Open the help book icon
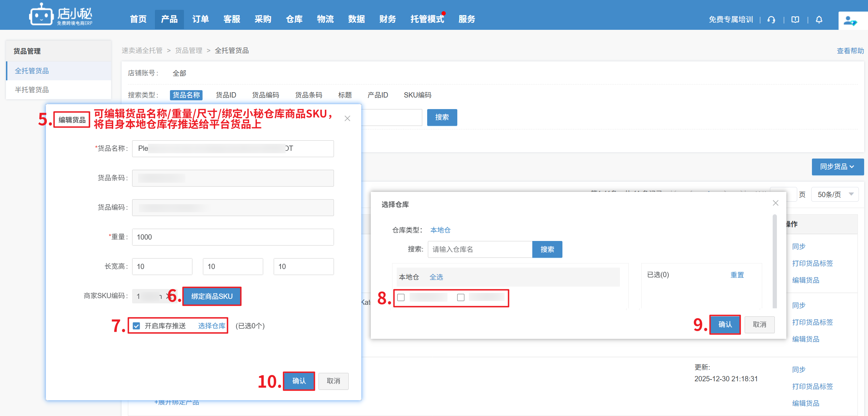 pyautogui.click(x=795, y=20)
